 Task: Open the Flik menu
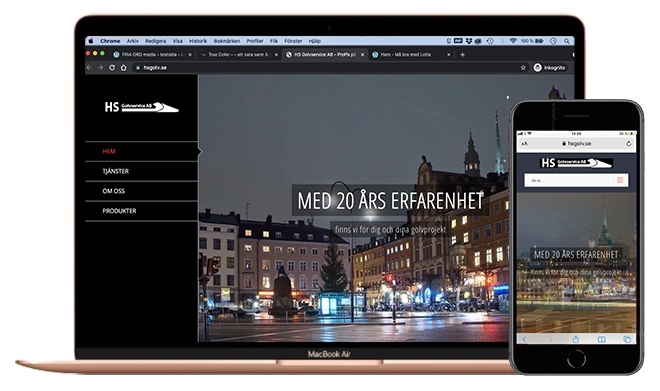click(274, 41)
